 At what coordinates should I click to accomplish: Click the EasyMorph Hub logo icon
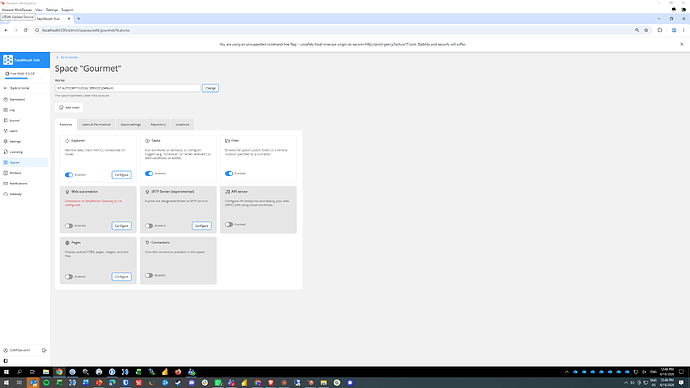8,60
